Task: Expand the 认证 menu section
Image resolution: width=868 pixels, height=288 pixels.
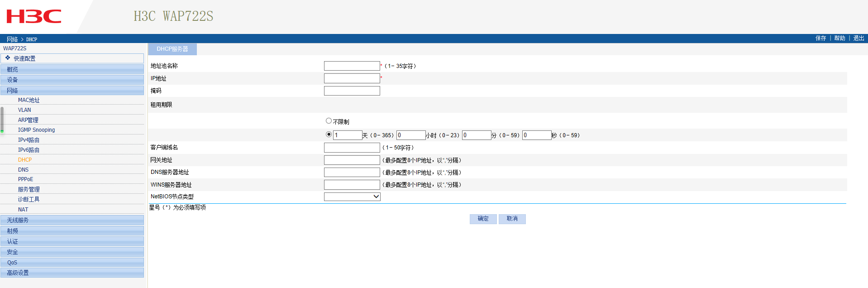Action: point(72,241)
